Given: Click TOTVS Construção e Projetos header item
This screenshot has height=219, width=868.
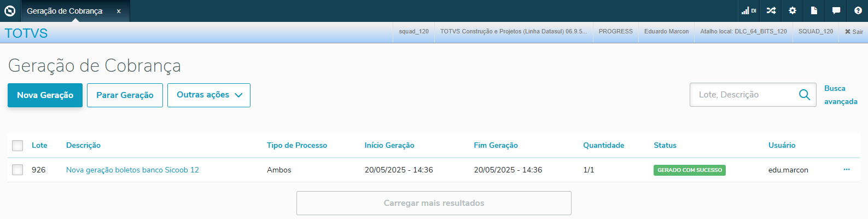Looking at the screenshot, I should [514, 32].
